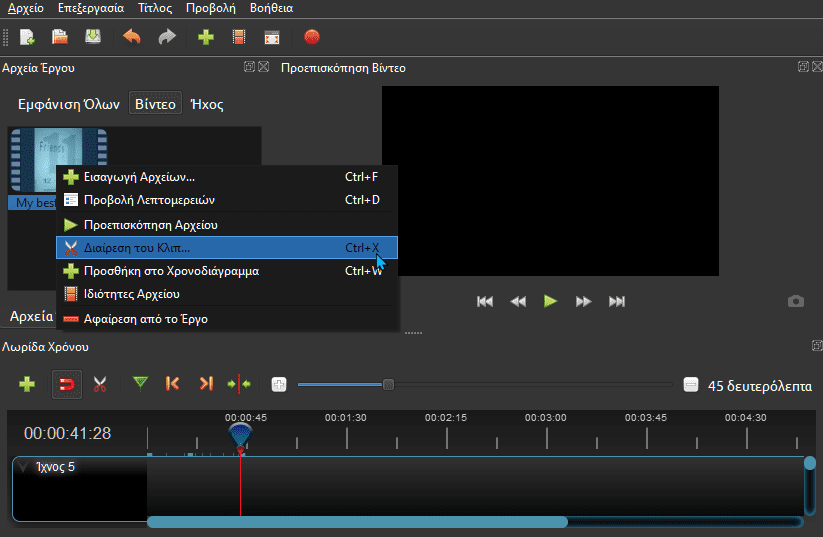Screen dimensions: 823x537
Task: Open the Τίτλος menu
Action: coord(155,8)
